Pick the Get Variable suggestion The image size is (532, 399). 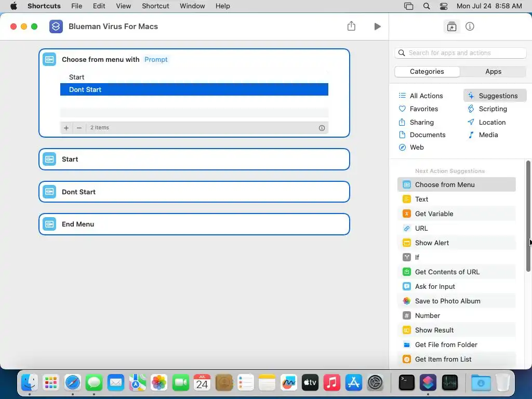click(456, 214)
